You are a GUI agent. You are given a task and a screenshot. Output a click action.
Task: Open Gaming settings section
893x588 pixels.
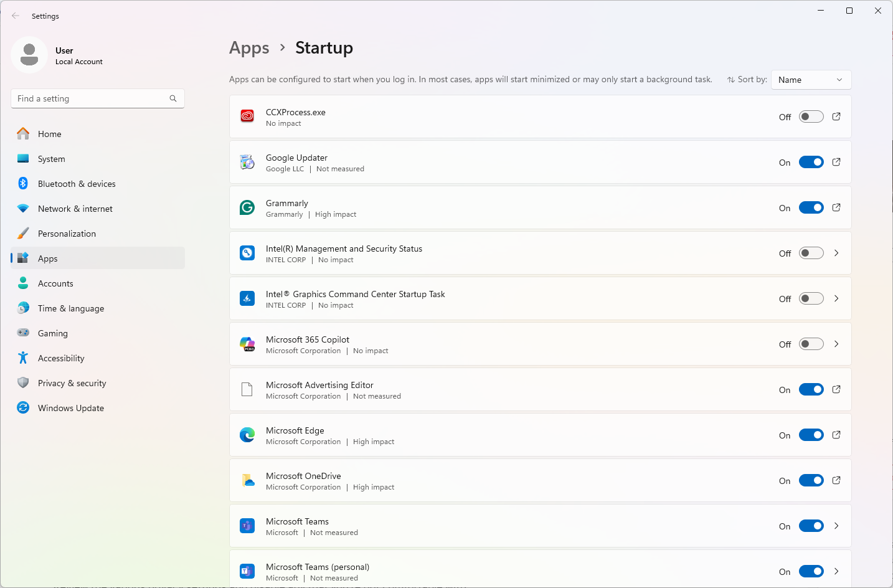98,333
